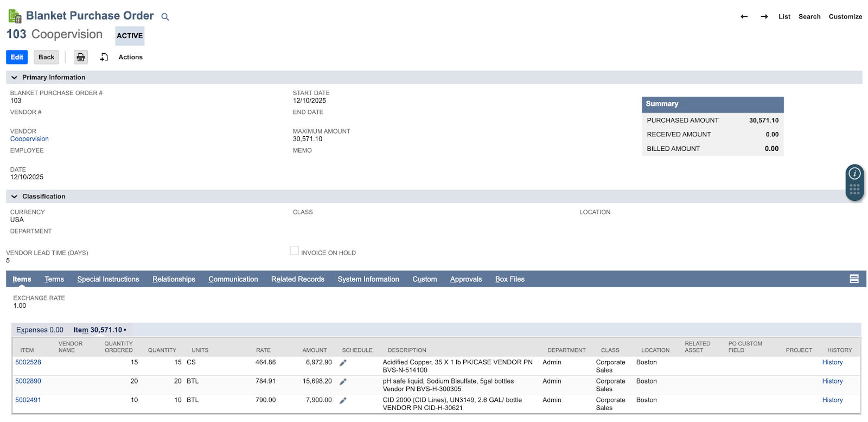868x422 pixels.
Task: Open schedule pencil for item 5002528
Action: pyautogui.click(x=343, y=363)
